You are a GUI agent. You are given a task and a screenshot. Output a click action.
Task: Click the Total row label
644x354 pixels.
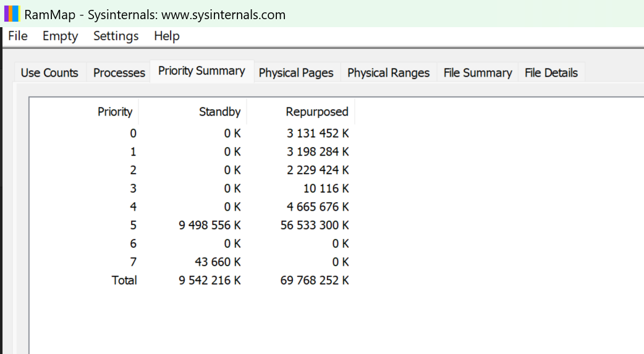tap(124, 280)
